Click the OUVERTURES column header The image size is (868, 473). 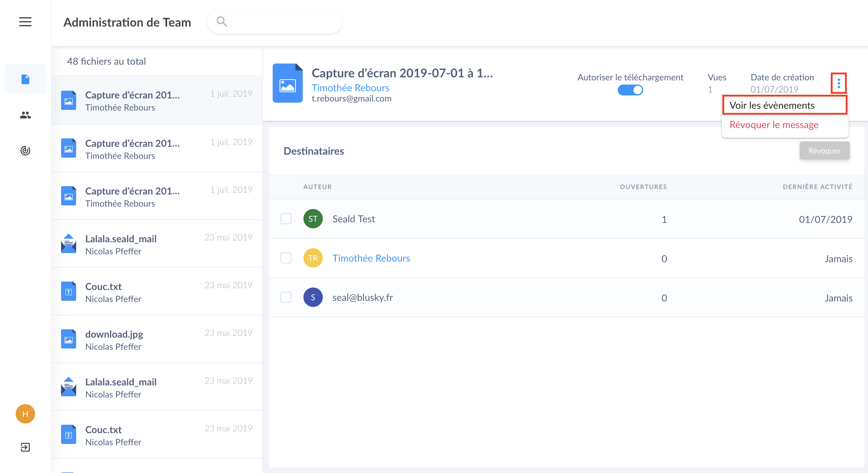[643, 187]
